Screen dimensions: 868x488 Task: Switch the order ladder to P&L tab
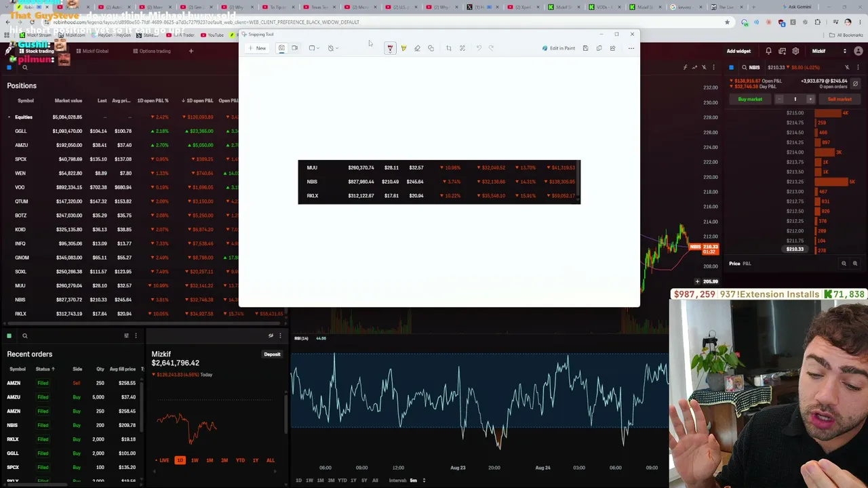pyautogui.click(x=747, y=264)
